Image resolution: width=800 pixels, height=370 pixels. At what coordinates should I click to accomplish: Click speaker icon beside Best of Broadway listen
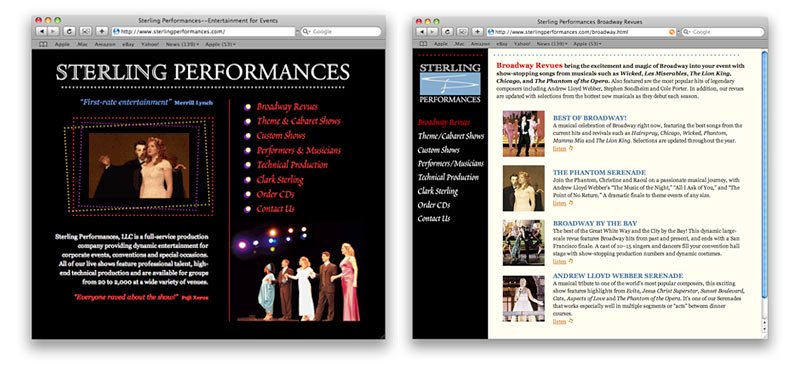point(571,149)
